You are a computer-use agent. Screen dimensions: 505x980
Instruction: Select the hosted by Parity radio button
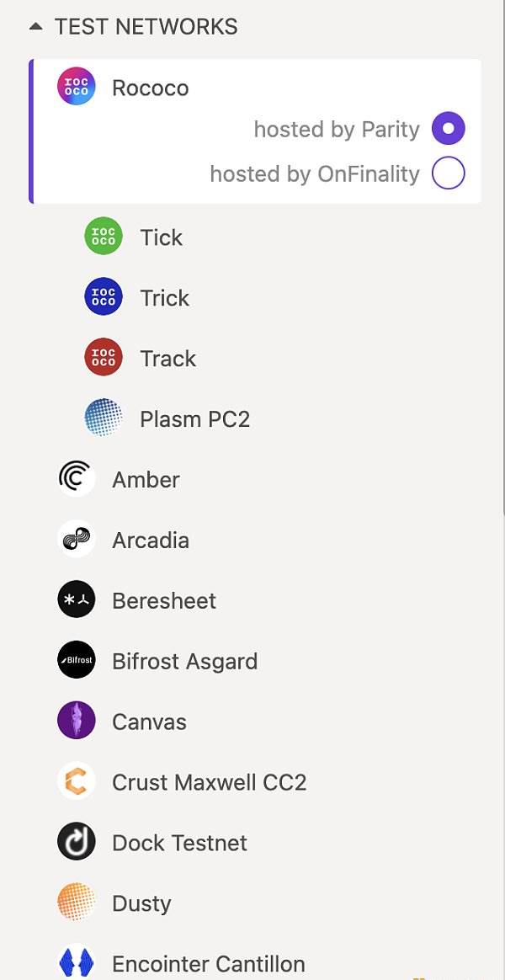[449, 129]
